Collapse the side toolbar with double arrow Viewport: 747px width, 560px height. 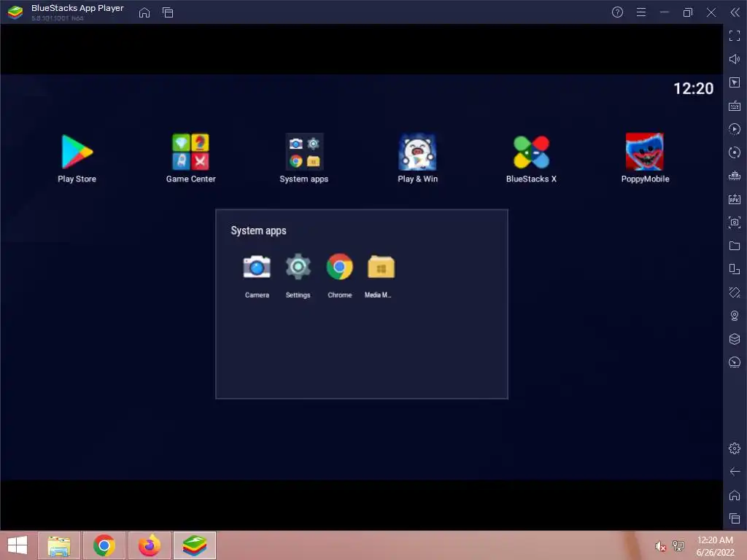[x=735, y=12]
